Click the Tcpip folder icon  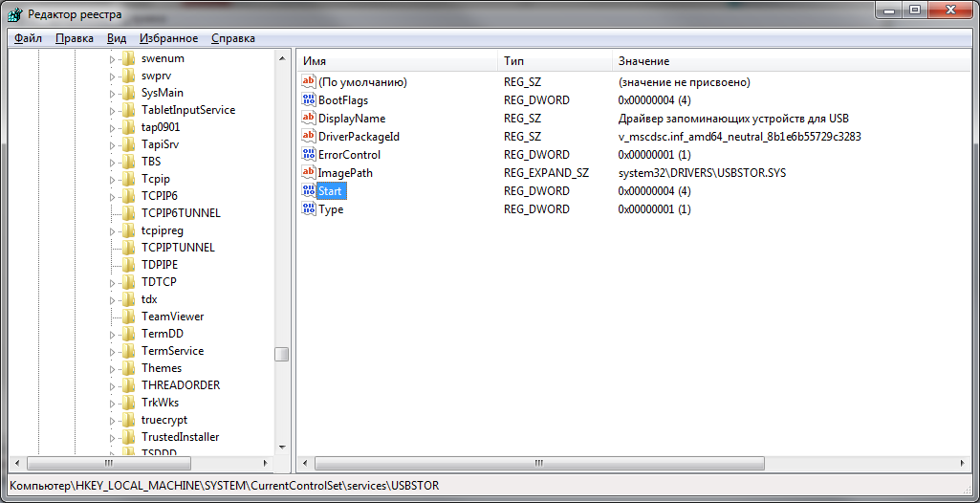(x=129, y=179)
